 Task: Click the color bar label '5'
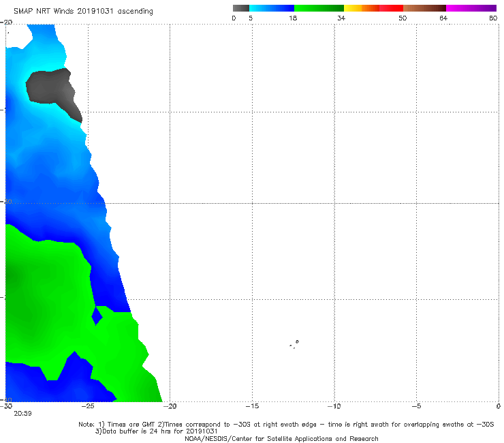[251, 18]
